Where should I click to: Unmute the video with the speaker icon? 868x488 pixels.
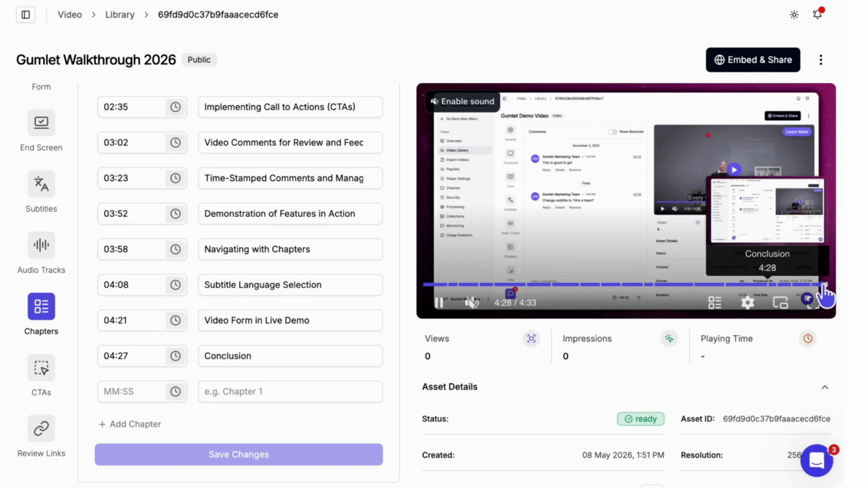tap(472, 303)
